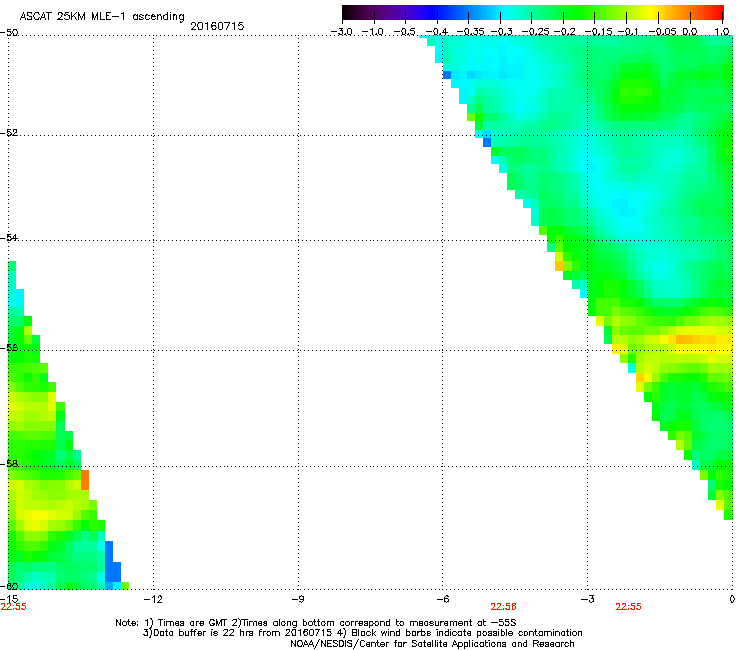
Task: Click the 1.0 colorbar label
Action: pos(722,32)
